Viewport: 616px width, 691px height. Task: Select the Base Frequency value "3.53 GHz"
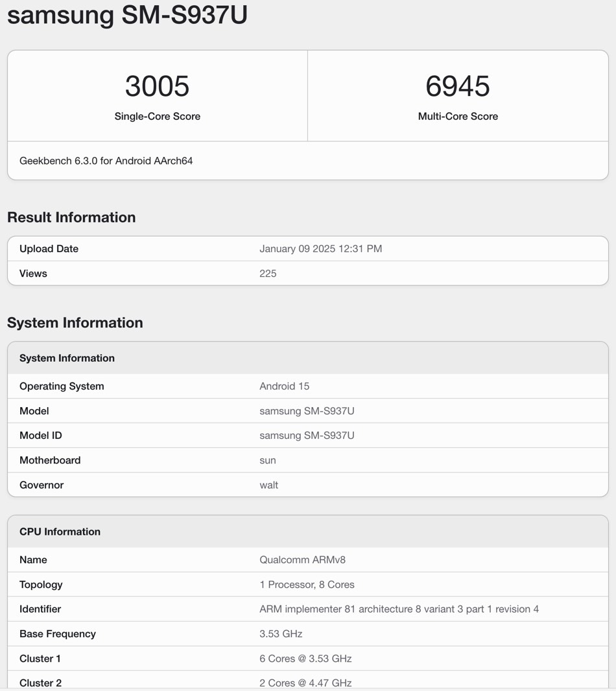(281, 634)
